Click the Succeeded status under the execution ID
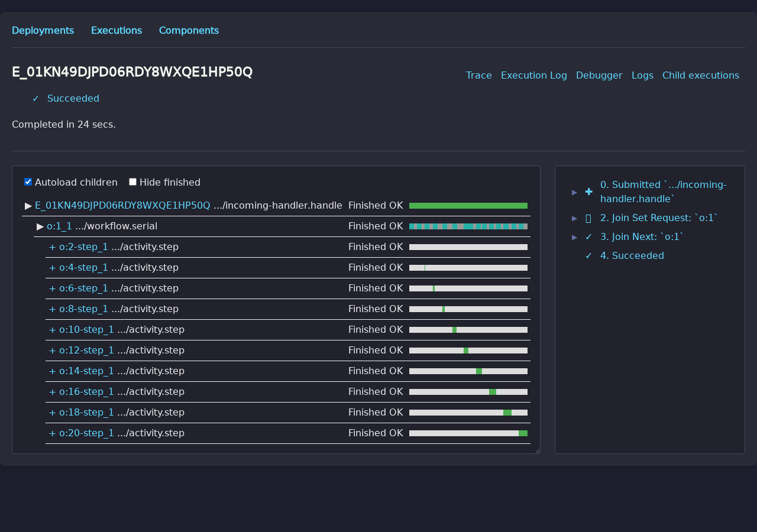757x532 pixels. (x=73, y=98)
